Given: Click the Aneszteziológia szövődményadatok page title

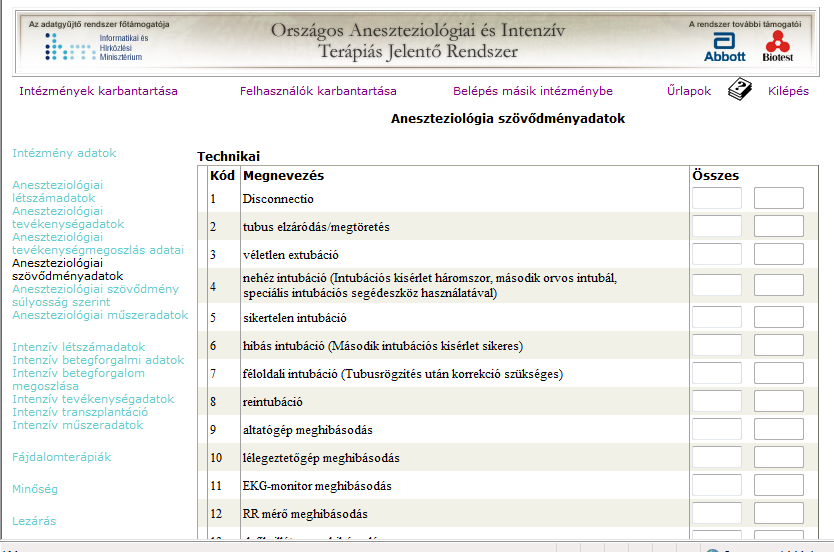Looking at the screenshot, I should (508, 119).
